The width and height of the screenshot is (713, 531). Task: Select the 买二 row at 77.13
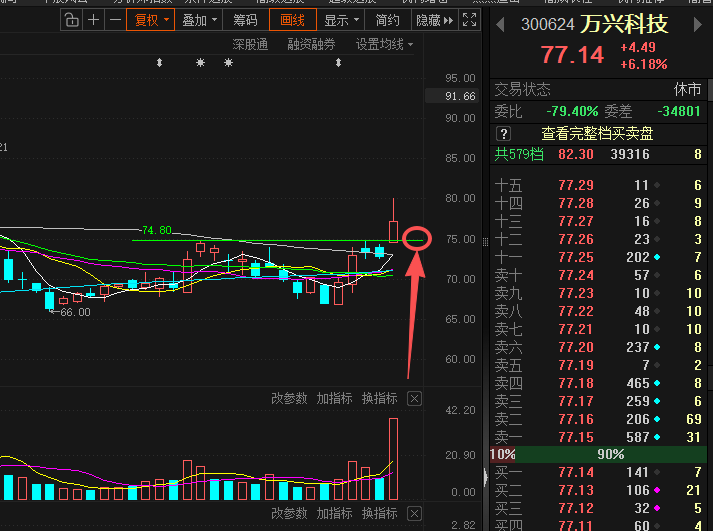point(599,491)
